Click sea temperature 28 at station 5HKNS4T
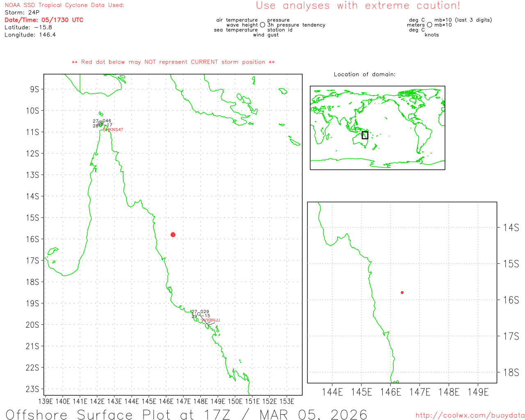The width and height of the screenshot is (525, 420). [x=96, y=126]
